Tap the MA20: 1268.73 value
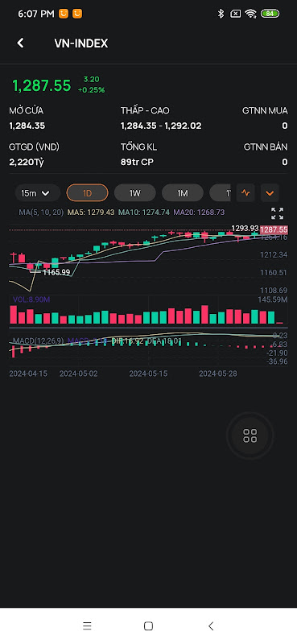The width and height of the screenshot is (297, 644). (x=199, y=213)
